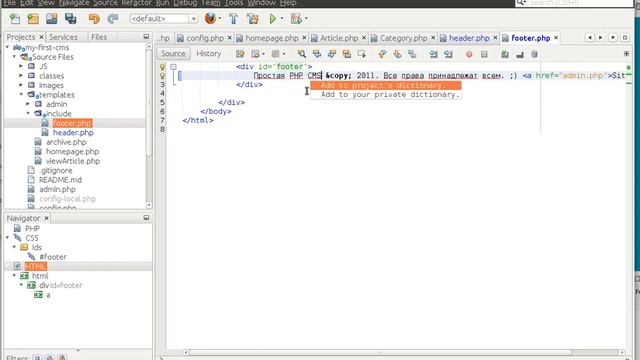
Task: Select #footer in the Navigator
Action: click(x=53, y=257)
